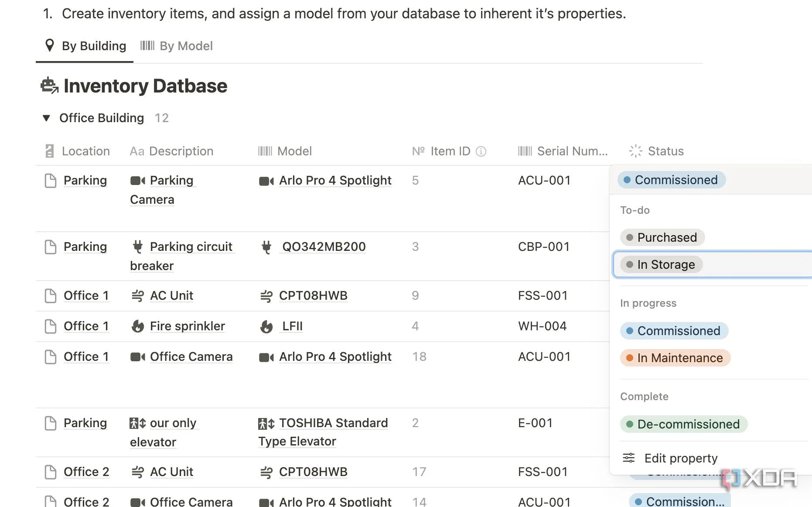
Task: Click the flame icon beside LFII
Action: point(266,326)
